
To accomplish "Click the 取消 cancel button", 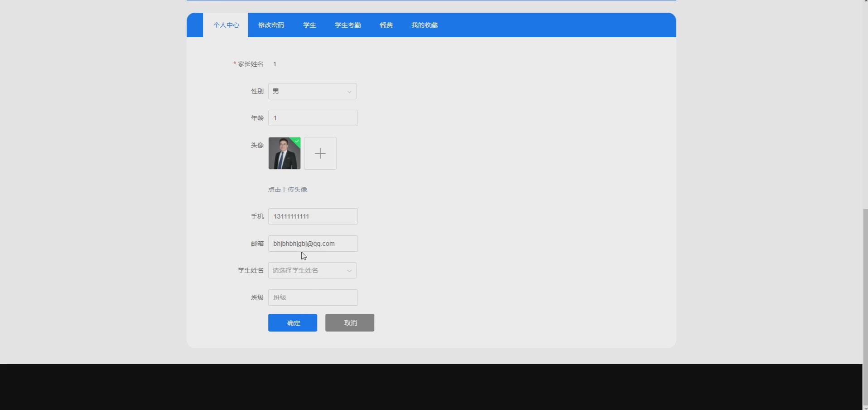I will [350, 323].
